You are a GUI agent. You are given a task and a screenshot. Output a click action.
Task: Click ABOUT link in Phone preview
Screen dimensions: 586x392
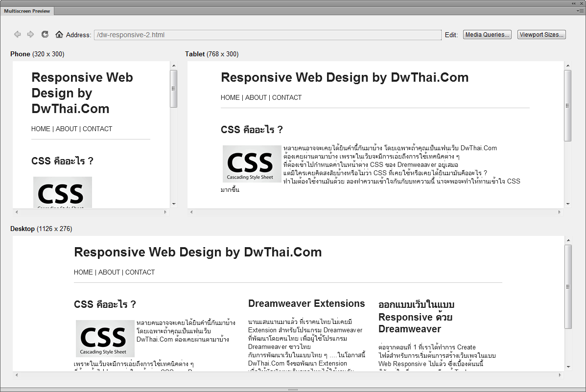[x=67, y=129]
